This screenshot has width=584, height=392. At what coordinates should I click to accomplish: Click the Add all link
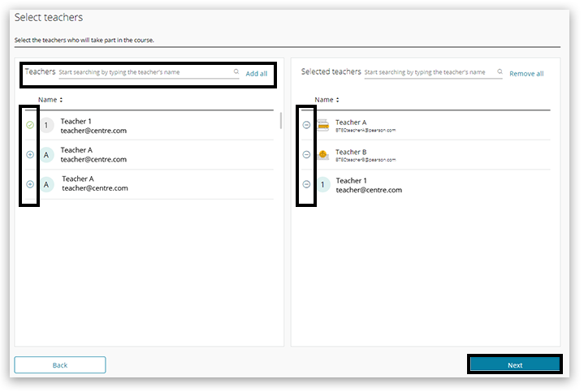pos(256,74)
